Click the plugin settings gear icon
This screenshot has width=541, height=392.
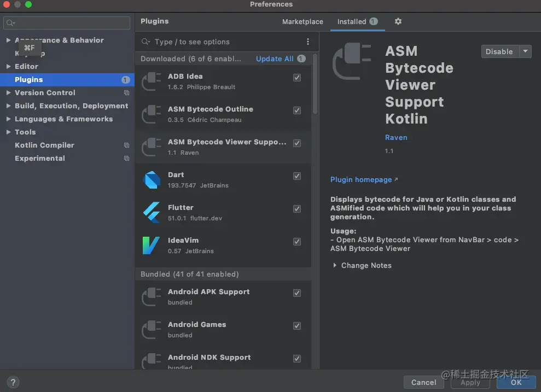click(x=398, y=21)
